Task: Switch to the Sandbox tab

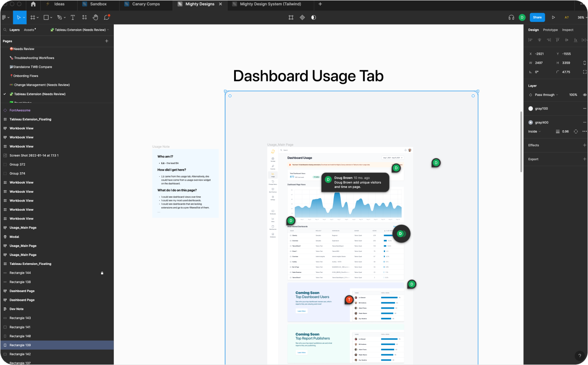Action: 98,4
